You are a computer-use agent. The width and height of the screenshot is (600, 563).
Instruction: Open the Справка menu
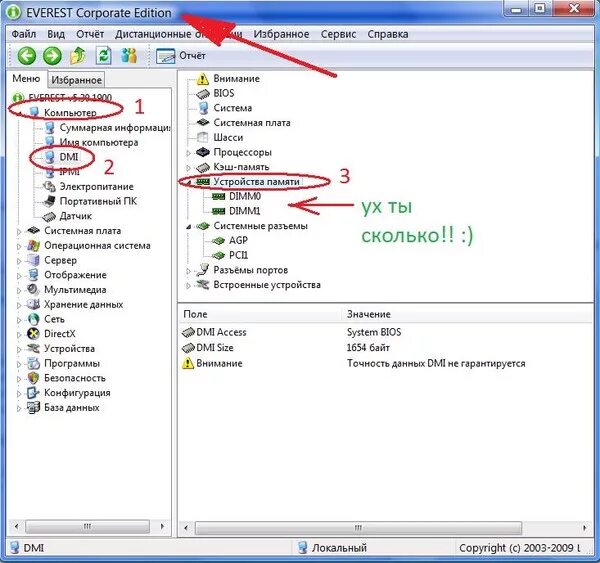point(388,34)
